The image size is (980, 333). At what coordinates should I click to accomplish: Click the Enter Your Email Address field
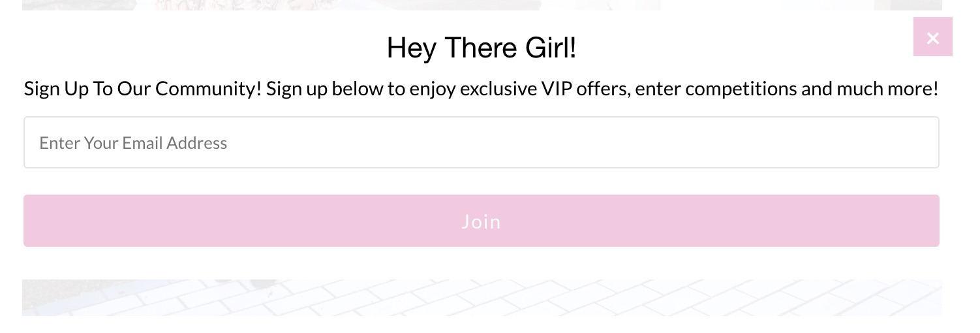(x=482, y=142)
